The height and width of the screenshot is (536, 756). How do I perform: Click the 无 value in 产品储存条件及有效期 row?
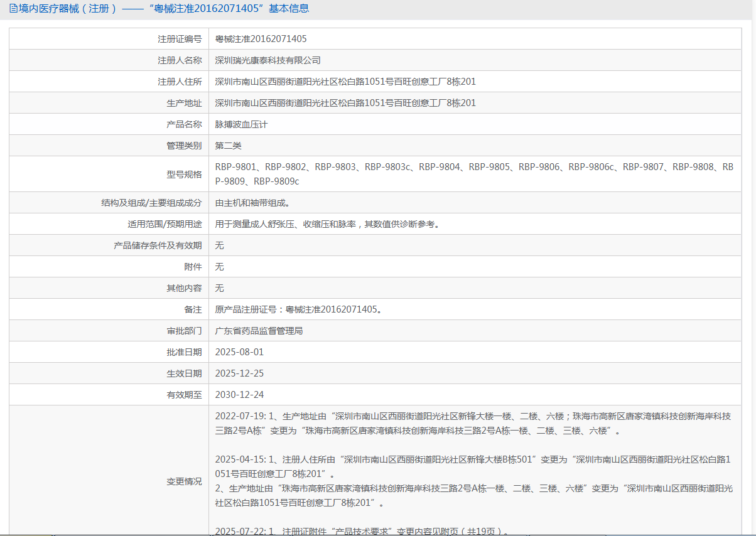(219, 245)
